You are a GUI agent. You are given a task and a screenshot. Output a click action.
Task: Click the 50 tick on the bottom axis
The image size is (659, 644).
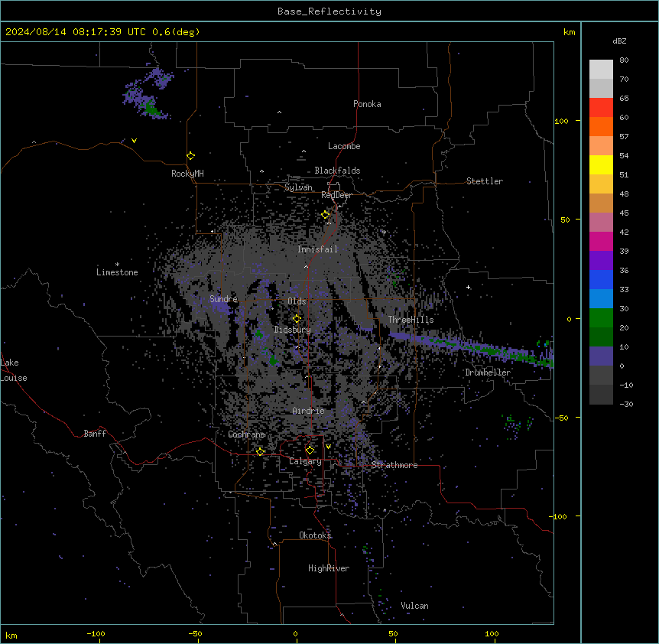393,633
